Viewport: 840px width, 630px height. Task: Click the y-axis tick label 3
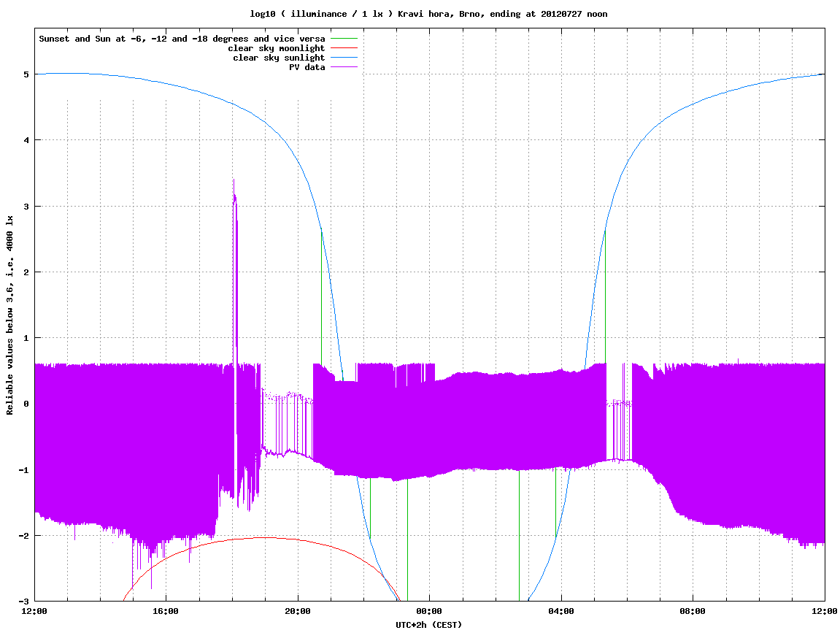click(26, 207)
